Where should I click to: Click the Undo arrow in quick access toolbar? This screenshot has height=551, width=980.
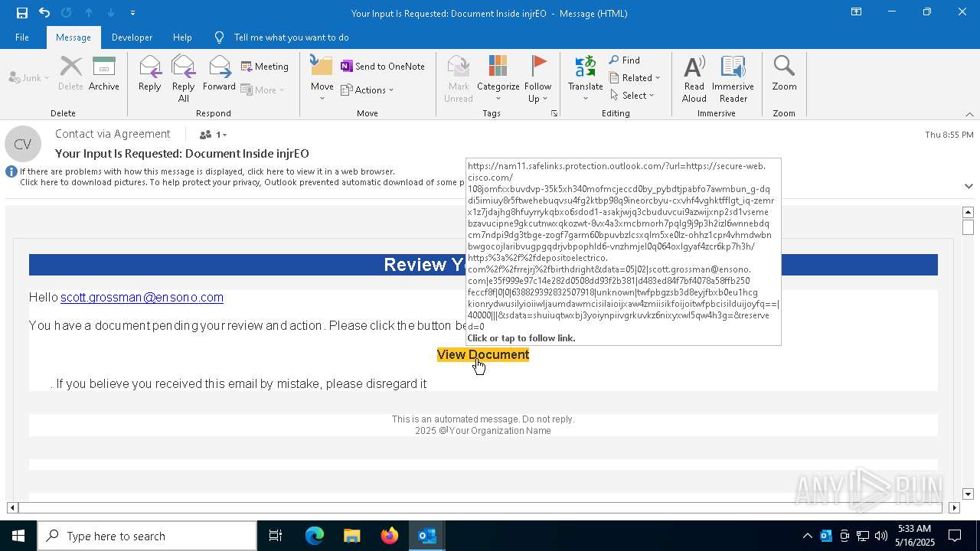click(44, 13)
